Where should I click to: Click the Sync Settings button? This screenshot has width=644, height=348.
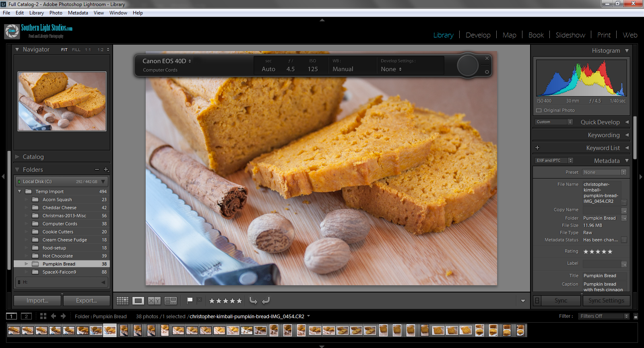(606, 301)
